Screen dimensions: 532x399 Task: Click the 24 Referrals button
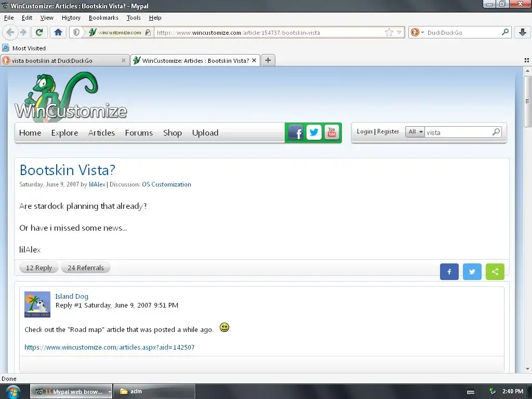pos(86,268)
